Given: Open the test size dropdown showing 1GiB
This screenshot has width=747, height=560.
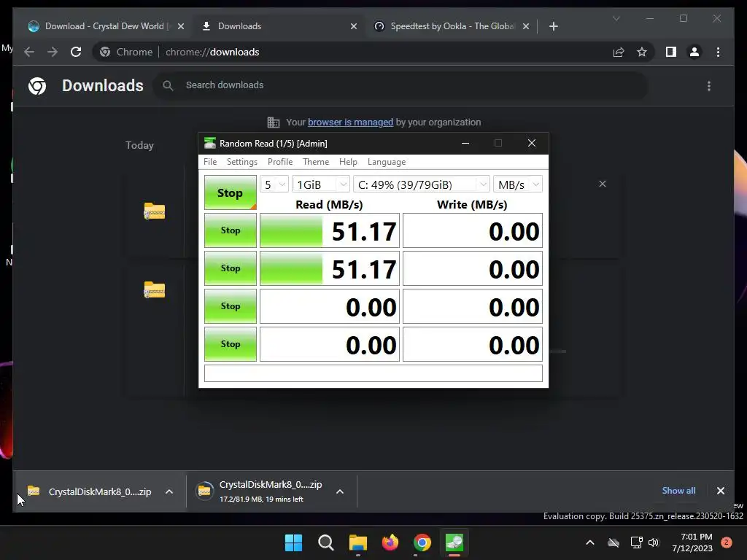Looking at the screenshot, I should [x=321, y=184].
